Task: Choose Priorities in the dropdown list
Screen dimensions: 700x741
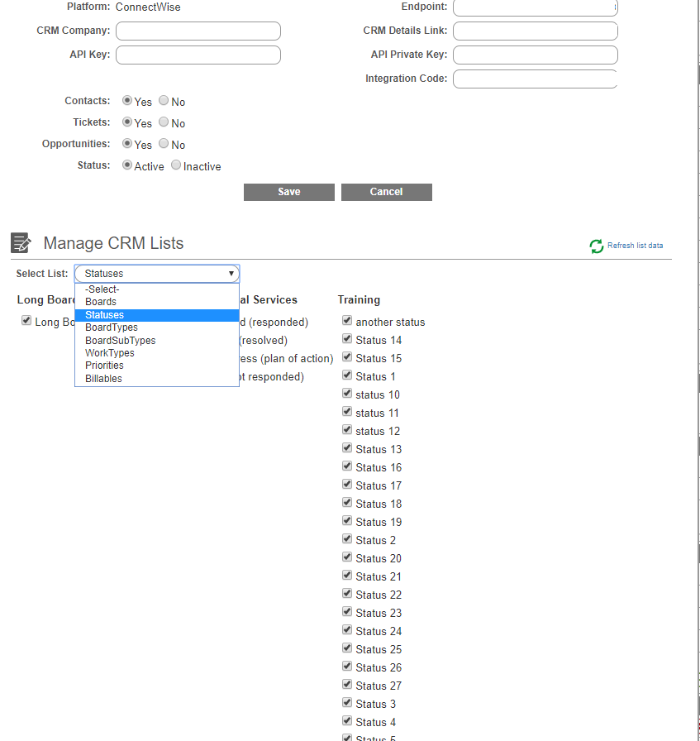Action: tap(157, 366)
